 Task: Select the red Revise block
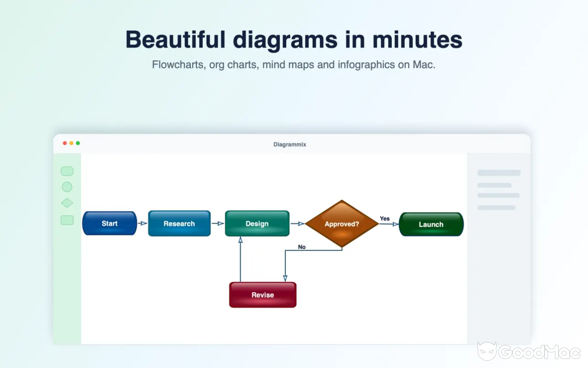[x=263, y=295]
